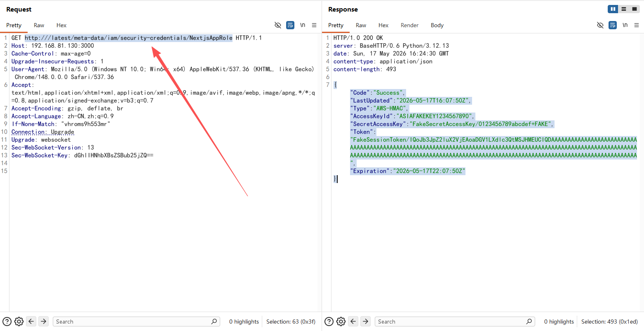Click the Connection: Upgrade header

tap(43, 132)
